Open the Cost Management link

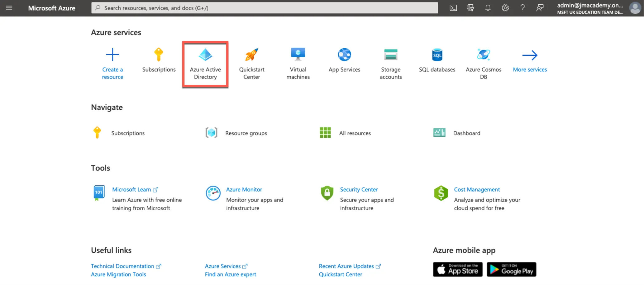477,189
